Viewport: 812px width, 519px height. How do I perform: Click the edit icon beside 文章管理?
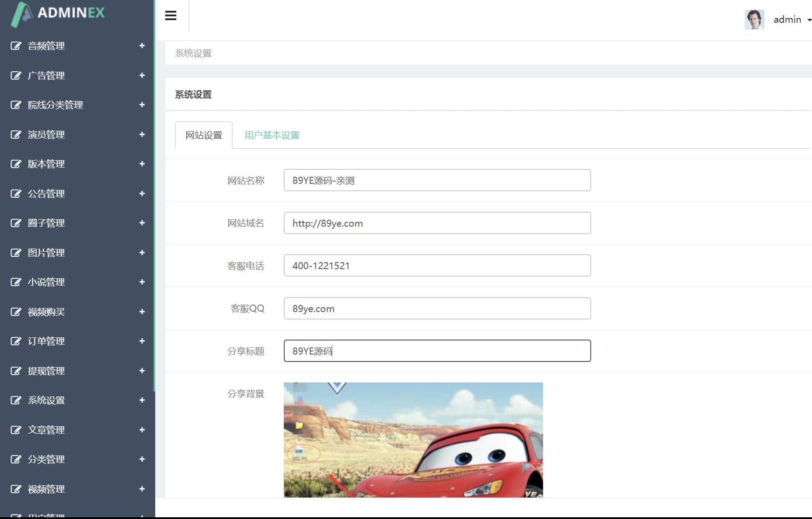[16, 430]
